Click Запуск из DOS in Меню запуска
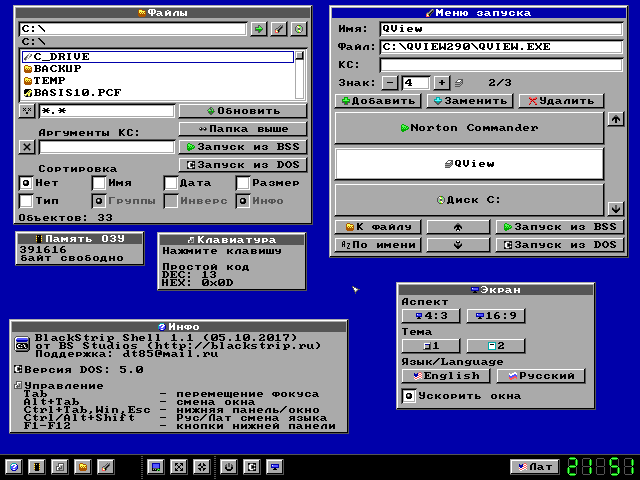Screen dimensions: 640x480 [x=560, y=245]
